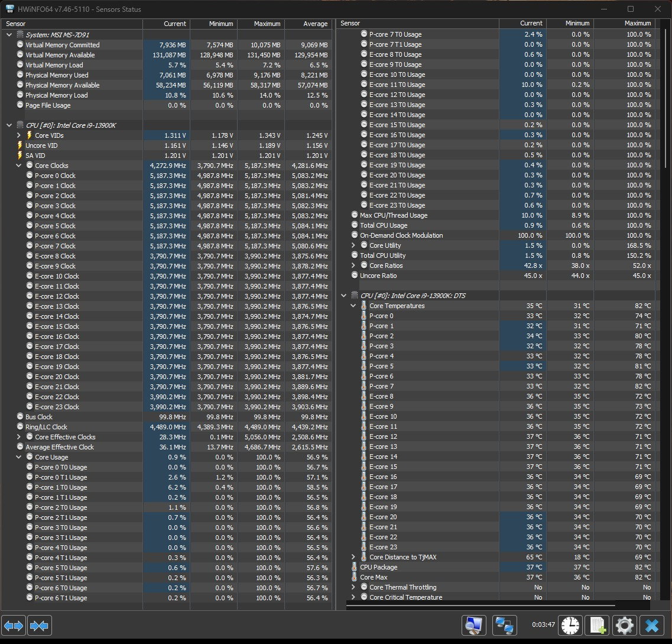Collapse the Core Temperatures list
This screenshot has height=644, width=672.
(353, 306)
